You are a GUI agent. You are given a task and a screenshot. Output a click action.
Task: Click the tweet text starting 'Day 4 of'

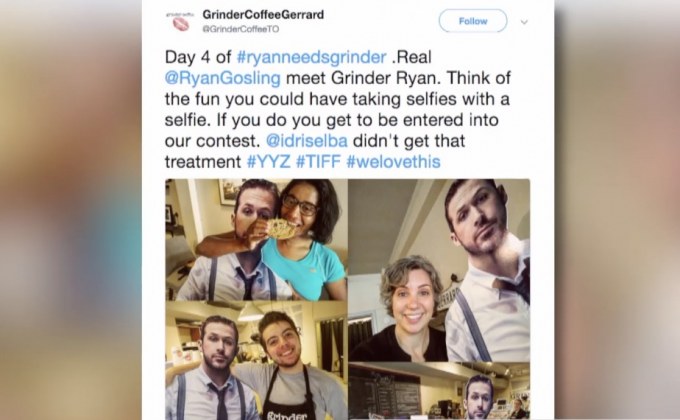pos(338,109)
